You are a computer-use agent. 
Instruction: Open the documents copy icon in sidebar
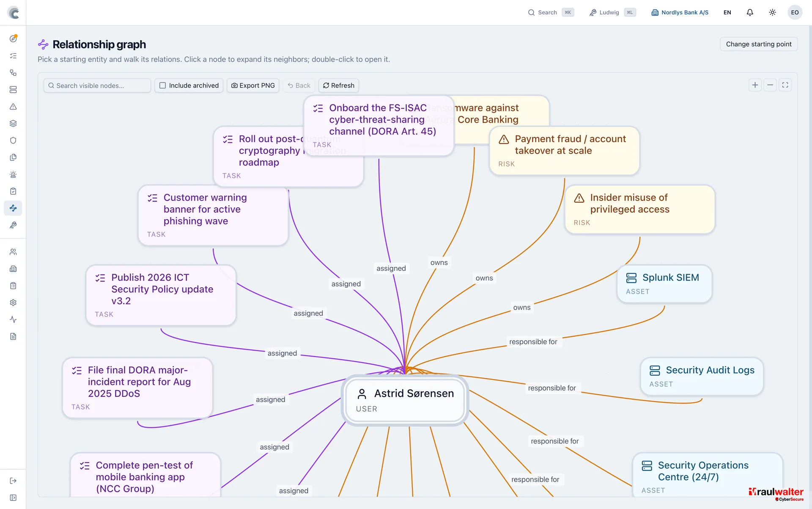pyautogui.click(x=13, y=157)
